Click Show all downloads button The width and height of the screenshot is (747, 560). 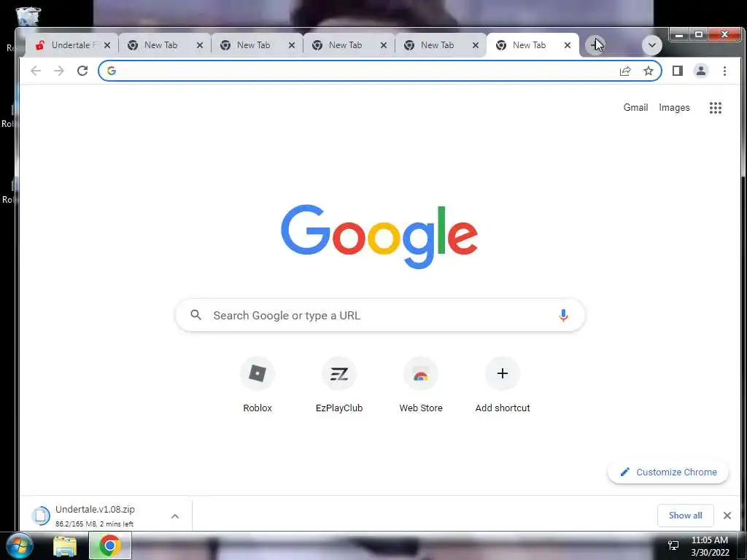(x=685, y=516)
